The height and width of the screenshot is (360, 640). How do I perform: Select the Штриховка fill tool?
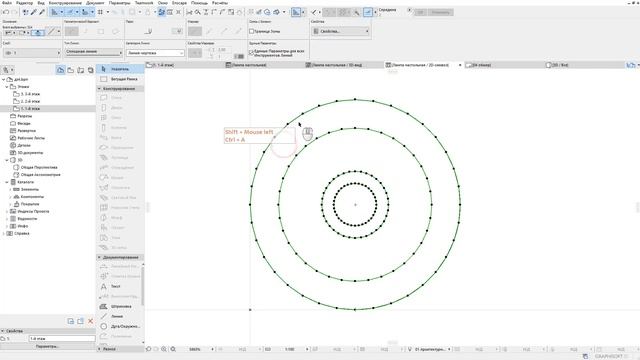pos(120,306)
